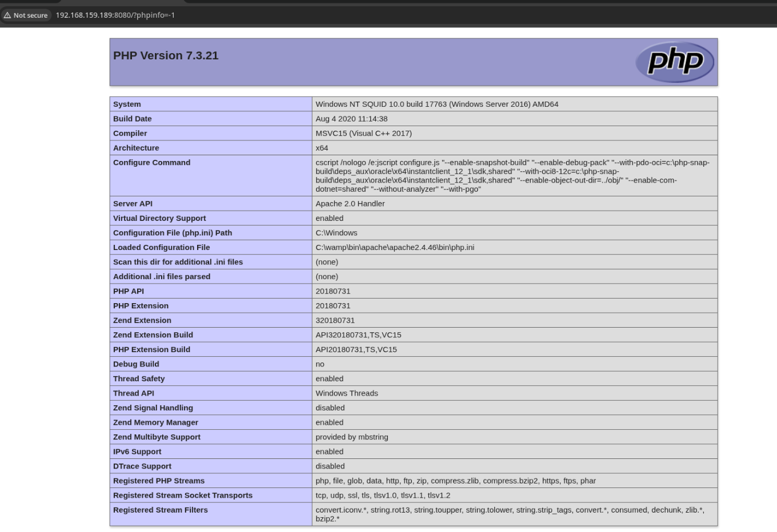Image resolution: width=777 pixels, height=532 pixels.
Task: Click the MSVC15 compiler value
Action: pos(363,133)
